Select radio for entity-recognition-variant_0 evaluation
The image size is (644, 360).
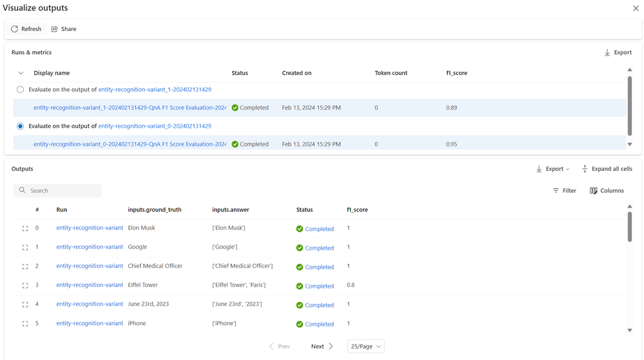click(x=20, y=126)
